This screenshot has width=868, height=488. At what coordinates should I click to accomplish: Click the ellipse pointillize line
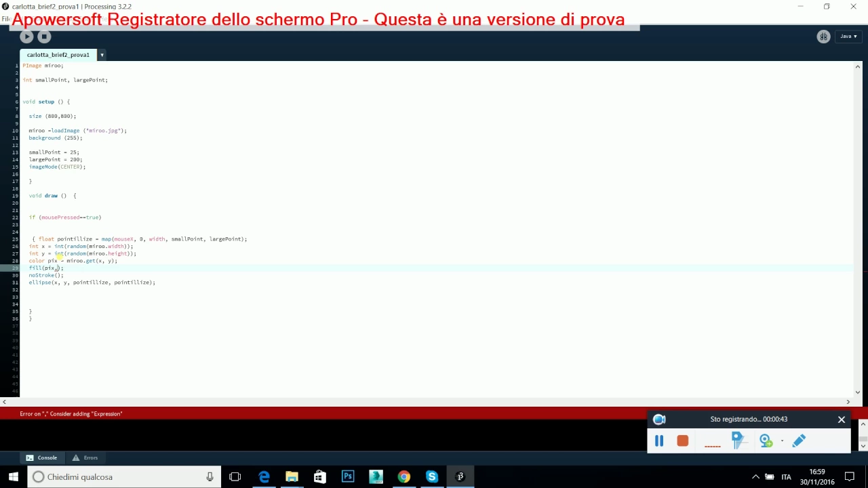pyautogui.click(x=92, y=283)
